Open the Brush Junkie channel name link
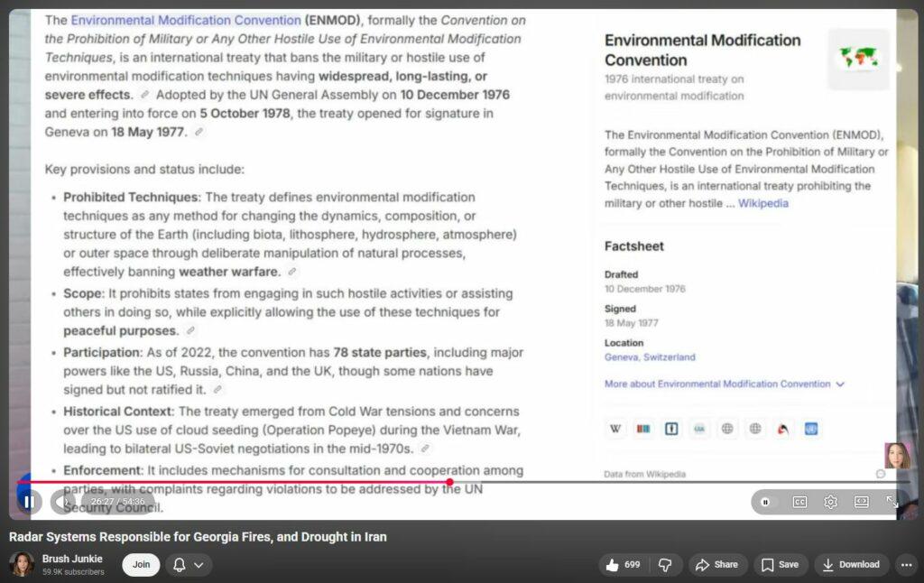Image resolution: width=924 pixels, height=583 pixels. click(x=72, y=559)
